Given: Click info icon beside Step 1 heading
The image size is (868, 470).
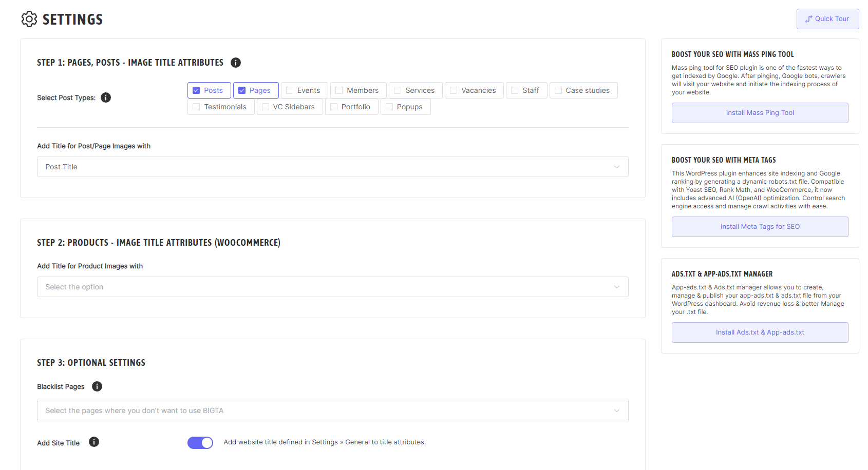Looking at the screenshot, I should point(236,63).
